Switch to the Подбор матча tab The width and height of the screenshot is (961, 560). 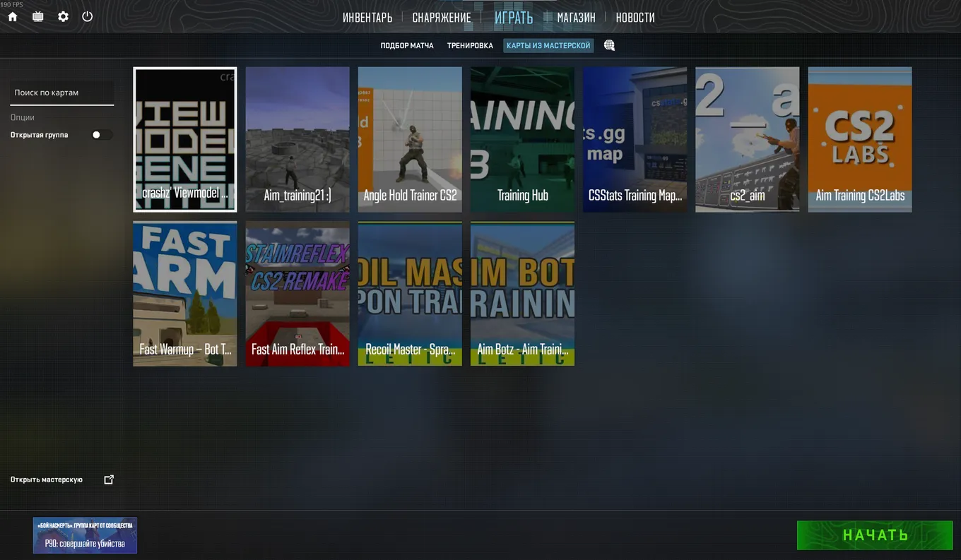click(x=407, y=45)
